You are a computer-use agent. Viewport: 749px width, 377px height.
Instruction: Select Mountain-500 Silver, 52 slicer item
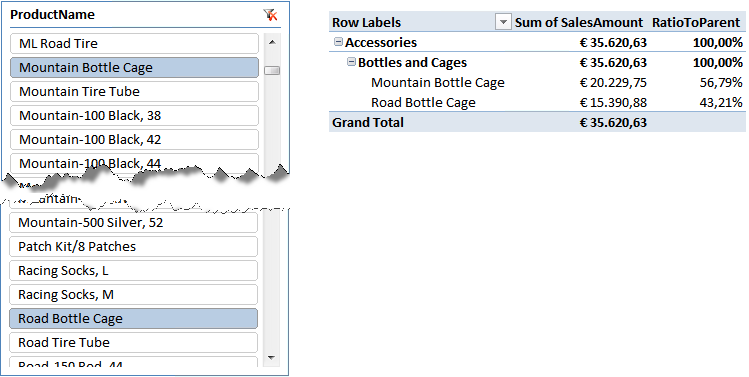point(133,222)
